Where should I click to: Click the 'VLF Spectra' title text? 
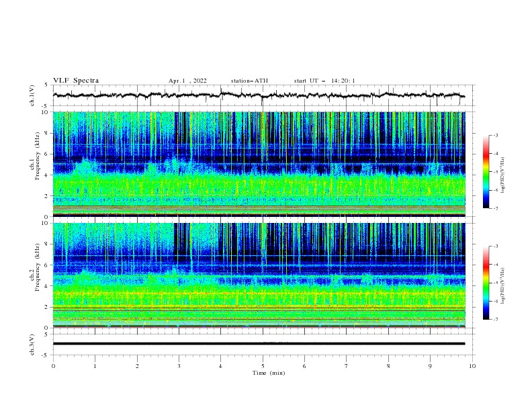[x=76, y=81]
